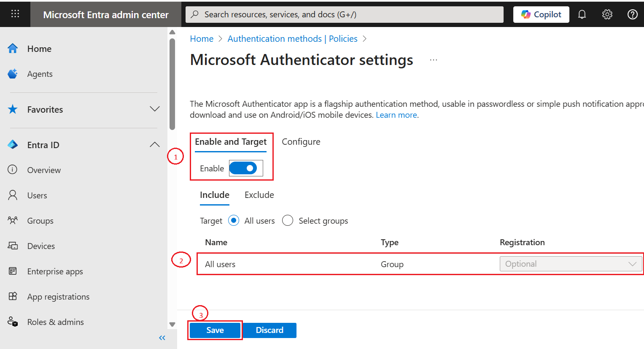644x349 pixels.
Task: Click the Agents icon in sidebar
Action: coord(13,74)
